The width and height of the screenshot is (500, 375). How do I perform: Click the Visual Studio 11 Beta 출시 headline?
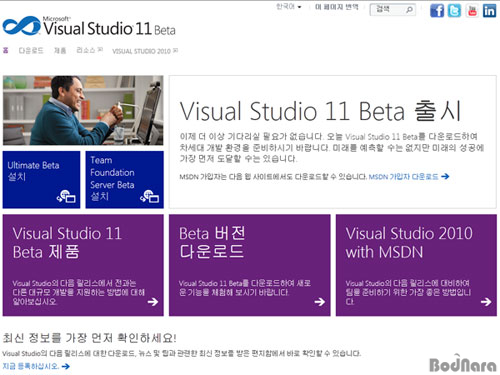(321, 111)
